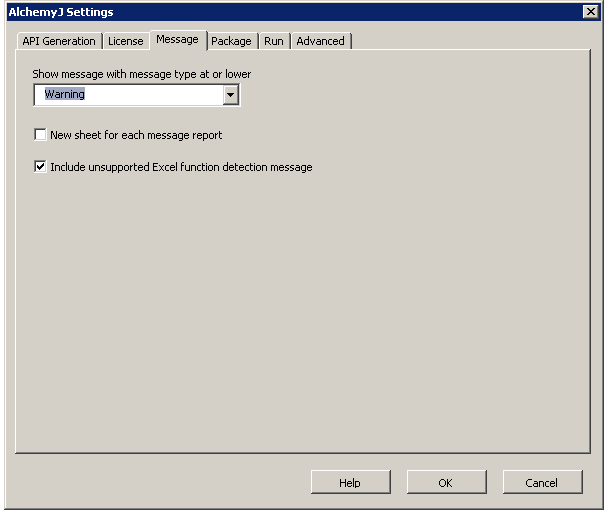Screen dimensions: 614x515
Task: Close the AlchemyJ Settings dialog
Action: pyautogui.click(x=590, y=12)
